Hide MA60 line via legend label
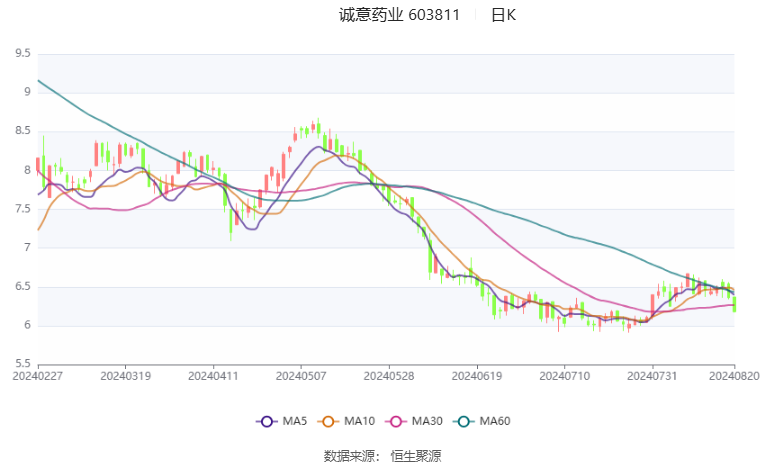Screen dimensions: 765x465 click(x=495, y=421)
